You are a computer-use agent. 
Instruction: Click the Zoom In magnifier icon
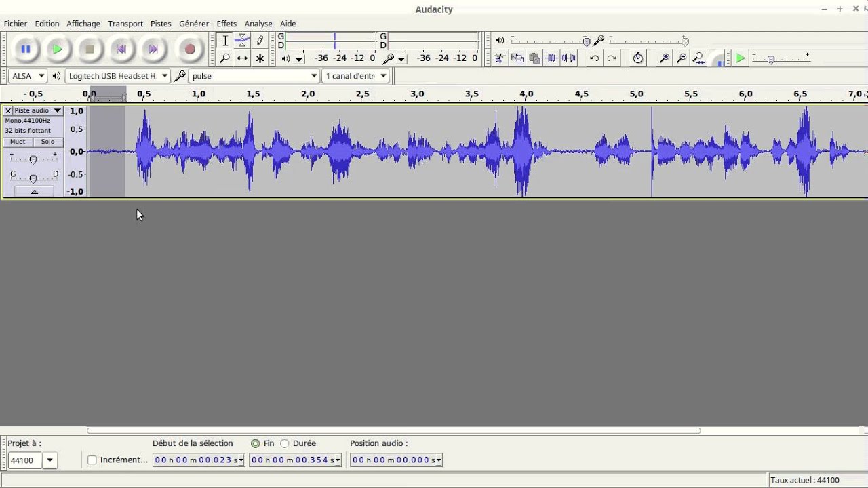(664, 58)
